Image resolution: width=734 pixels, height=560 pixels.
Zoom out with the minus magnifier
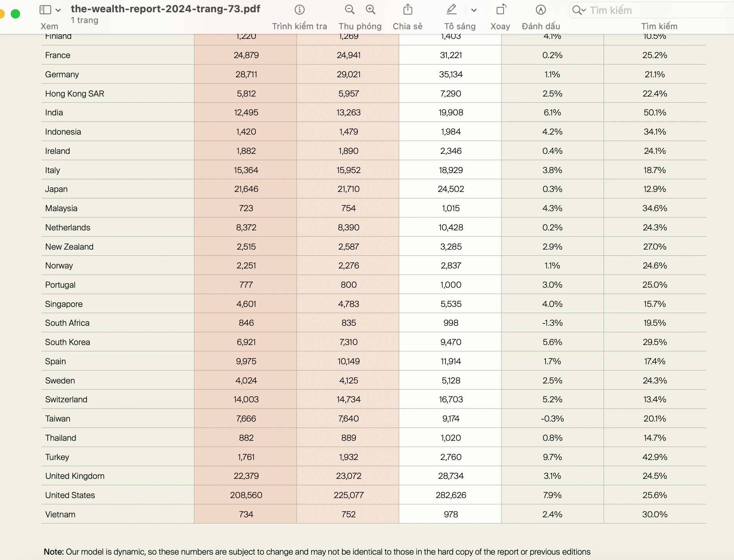(x=349, y=10)
